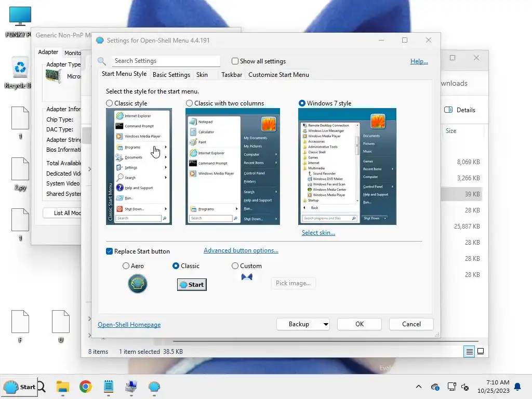Switch Explorer to details list view icon
This screenshot has width=532, height=399.
tap(469, 352)
